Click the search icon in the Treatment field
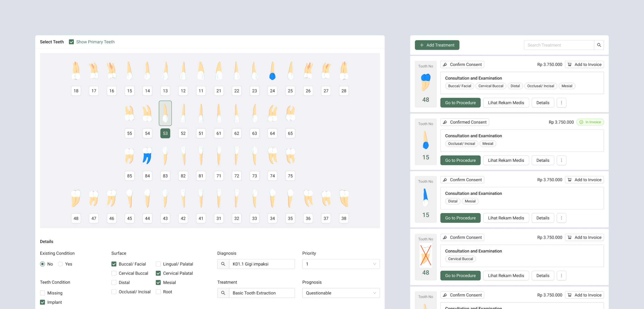 [x=223, y=293]
